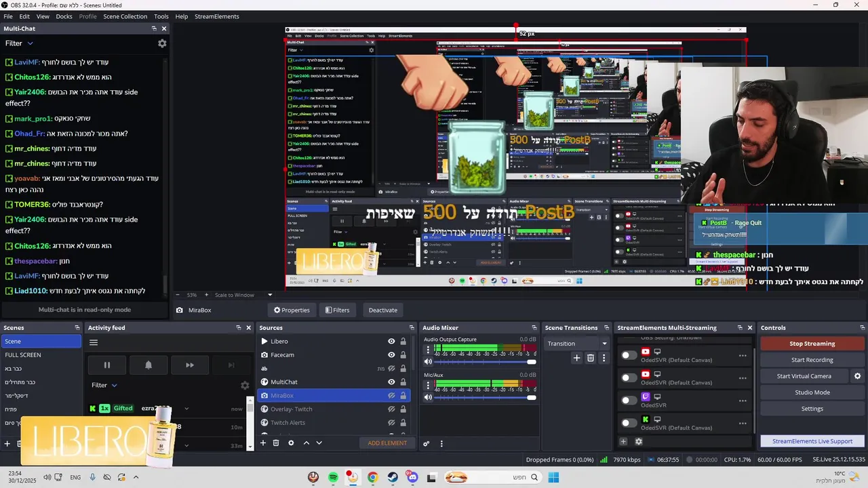This screenshot has width=868, height=488.
Task: Enable the Kick OdedSVR stream toggle
Action: click(x=629, y=423)
